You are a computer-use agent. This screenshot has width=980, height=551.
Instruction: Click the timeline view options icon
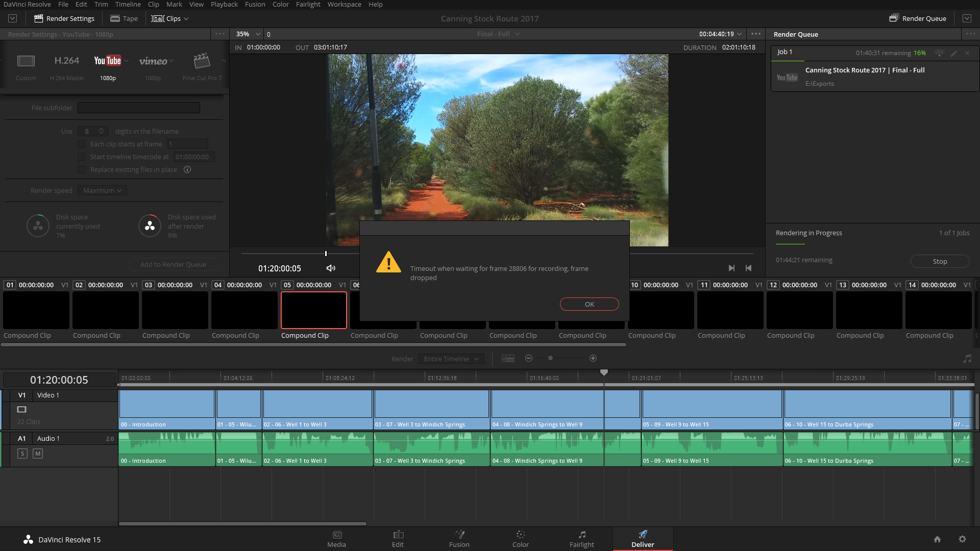point(508,359)
